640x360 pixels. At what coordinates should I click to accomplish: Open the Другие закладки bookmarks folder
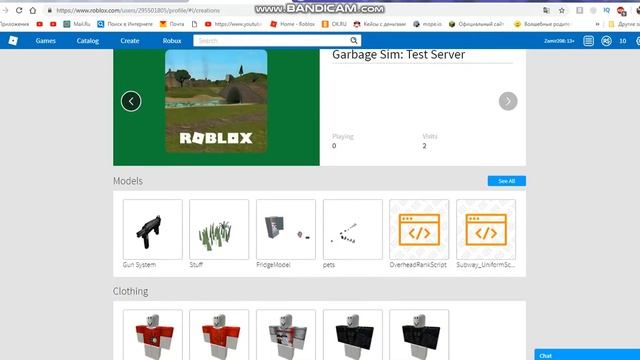click(x=624, y=24)
